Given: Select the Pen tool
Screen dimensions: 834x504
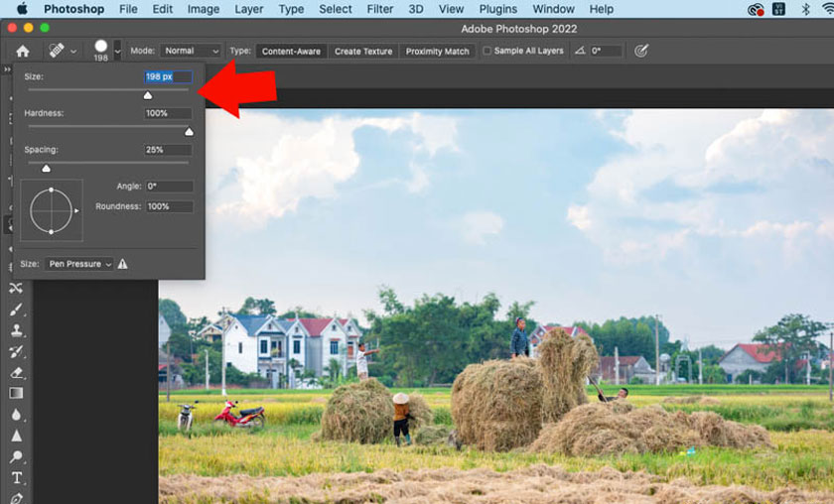Looking at the screenshot, I should coord(16,499).
